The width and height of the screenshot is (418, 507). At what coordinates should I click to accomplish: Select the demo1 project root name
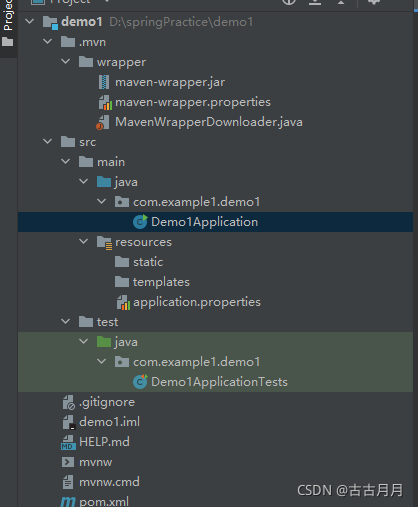pyautogui.click(x=82, y=22)
